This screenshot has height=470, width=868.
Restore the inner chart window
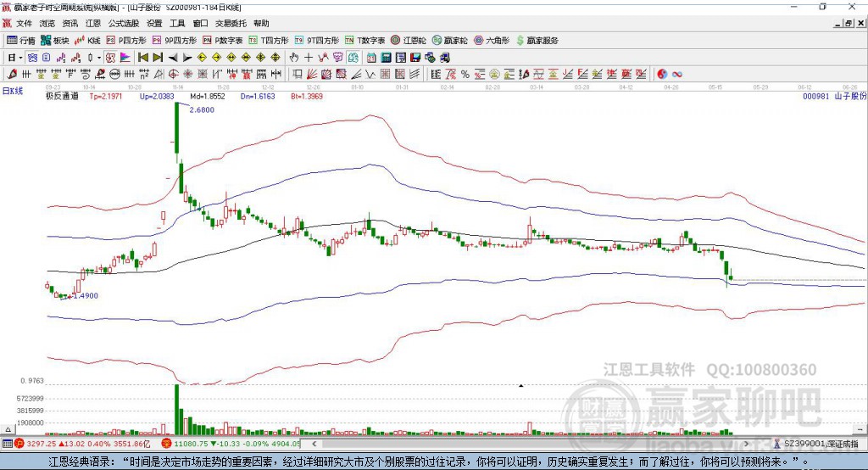click(849, 23)
